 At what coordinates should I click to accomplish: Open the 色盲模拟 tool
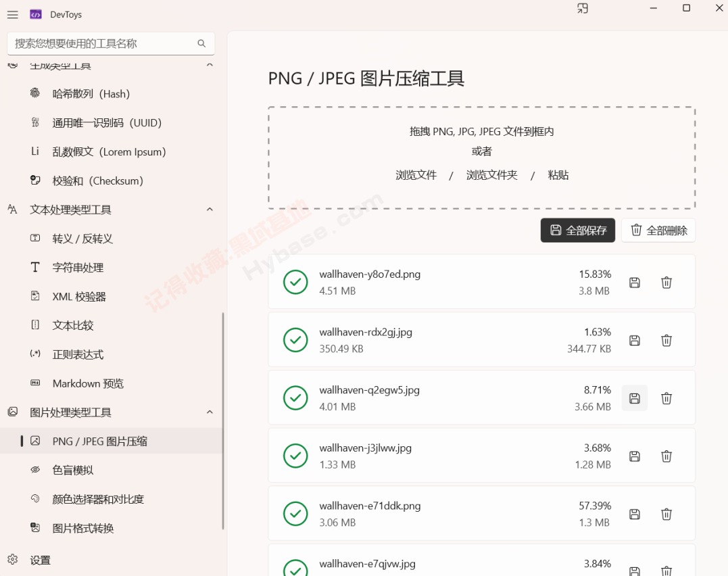[x=112, y=470]
